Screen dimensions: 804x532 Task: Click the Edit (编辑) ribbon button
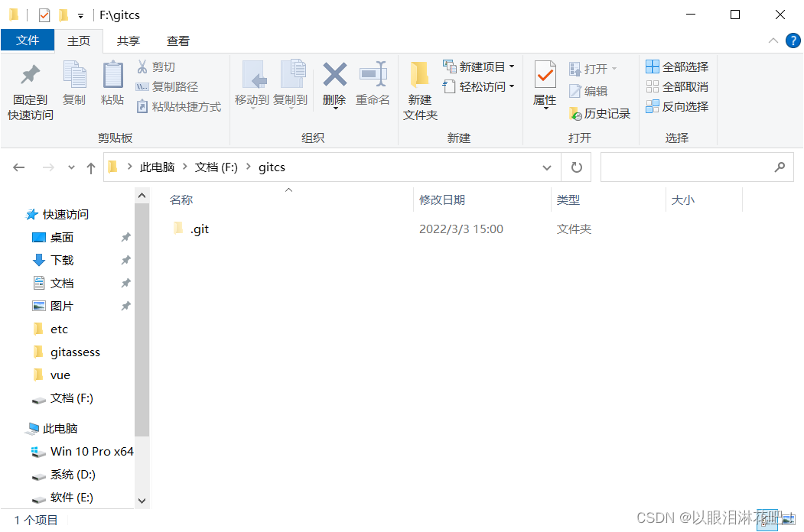coord(588,91)
